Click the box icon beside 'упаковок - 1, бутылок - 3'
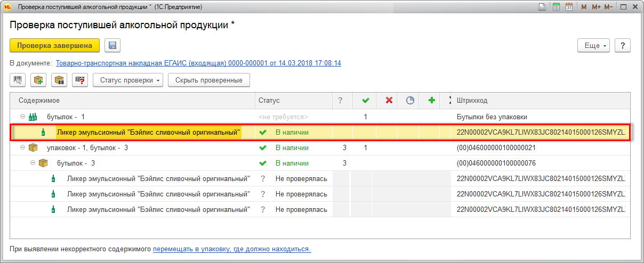 pyautogui.click(x=33, y=147)
